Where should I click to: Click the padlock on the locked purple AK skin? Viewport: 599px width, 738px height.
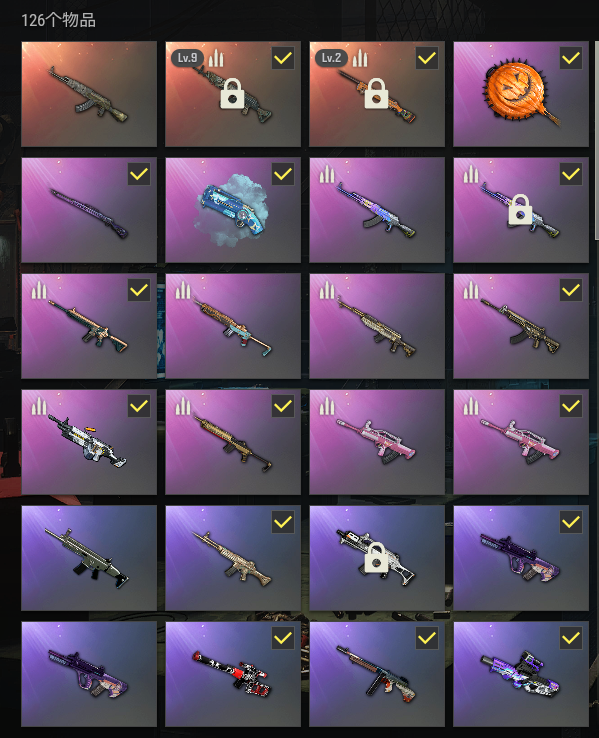pyautogui.click(x=520, y=209)
